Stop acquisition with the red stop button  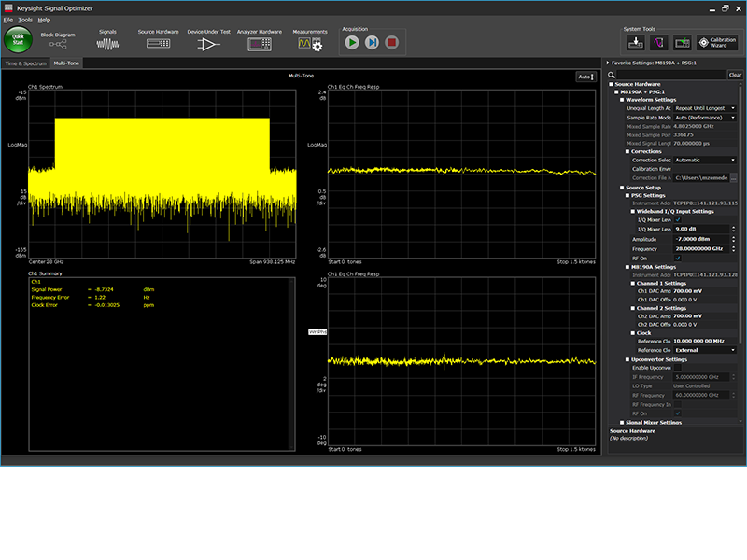click(x=392, y=42)
